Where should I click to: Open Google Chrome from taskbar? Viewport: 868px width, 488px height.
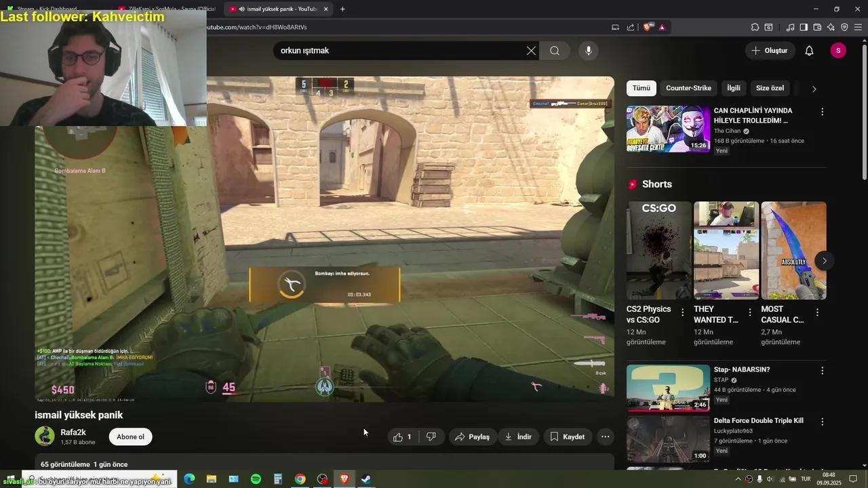pos(300,479)
